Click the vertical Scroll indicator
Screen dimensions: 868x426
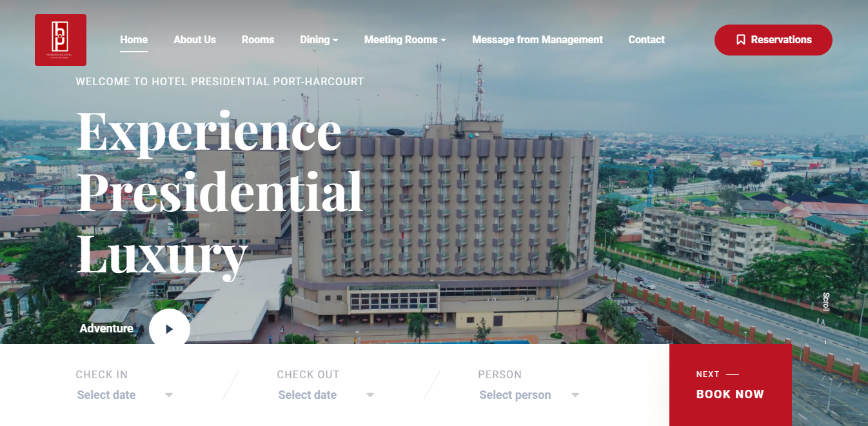coord(826,302)
